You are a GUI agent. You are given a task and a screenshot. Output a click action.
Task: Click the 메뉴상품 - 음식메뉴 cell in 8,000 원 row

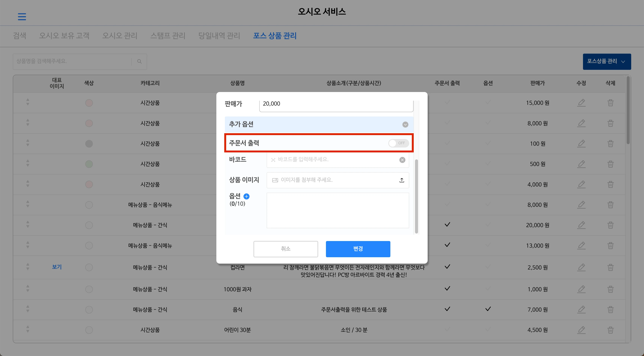150,205
